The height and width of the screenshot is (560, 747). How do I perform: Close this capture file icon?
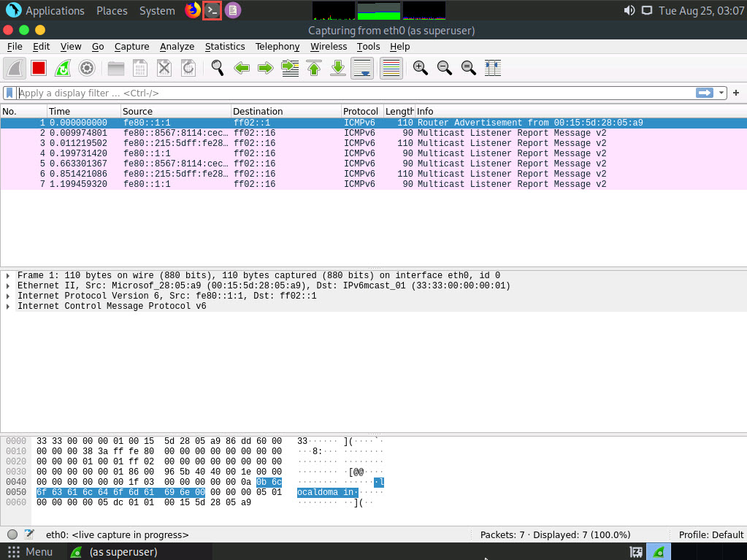click(164, 68)
